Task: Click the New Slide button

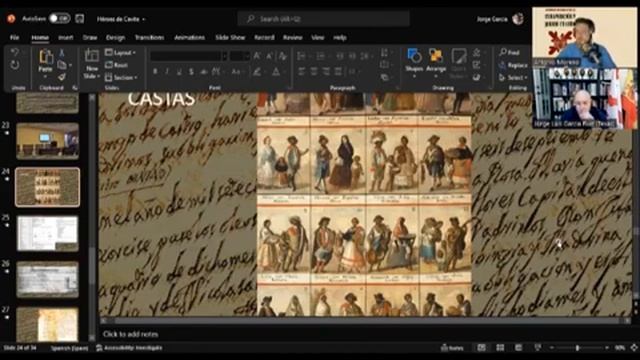Action: tap(91, 64)
